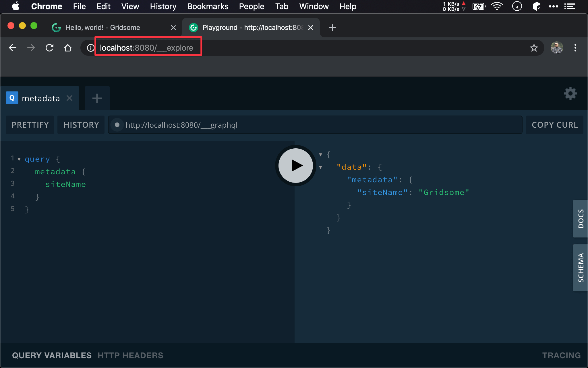The height and width of the screenshot is (368, 588).
Task: Collapse the root response object arrow
Action: pos(320,155)
